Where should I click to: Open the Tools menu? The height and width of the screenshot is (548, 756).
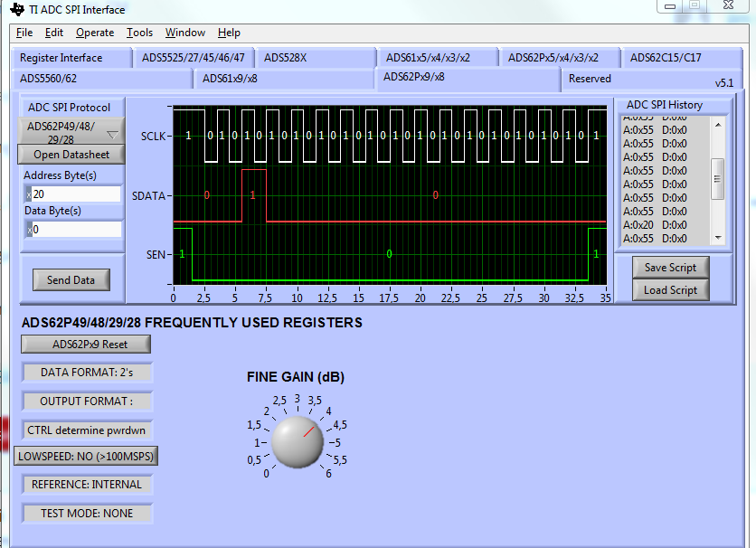(139, 33)
